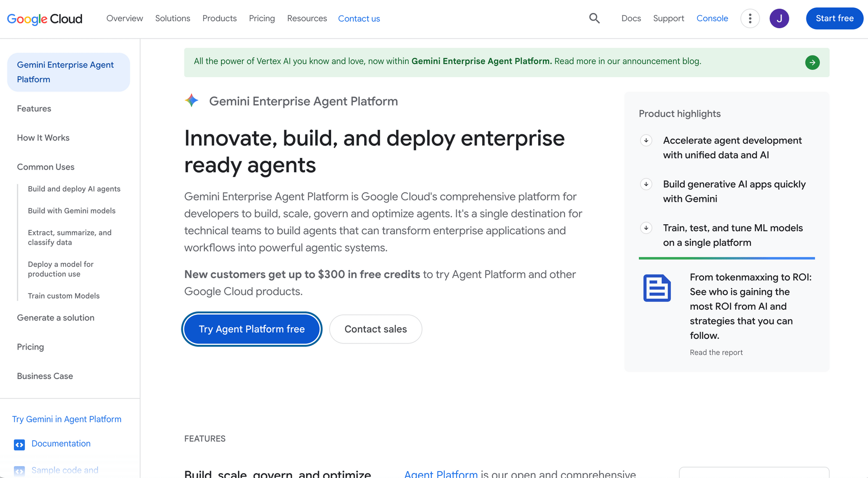Open the Solutions menu

pos(173,19)
